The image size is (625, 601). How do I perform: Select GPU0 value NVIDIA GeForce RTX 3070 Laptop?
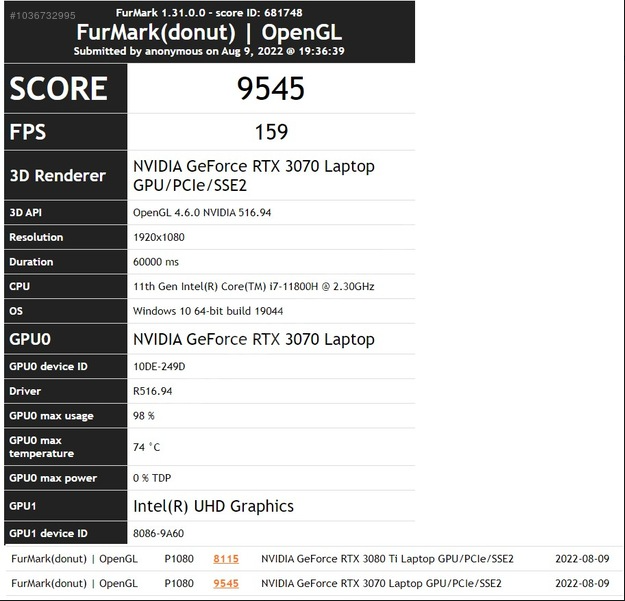point(254,339)
